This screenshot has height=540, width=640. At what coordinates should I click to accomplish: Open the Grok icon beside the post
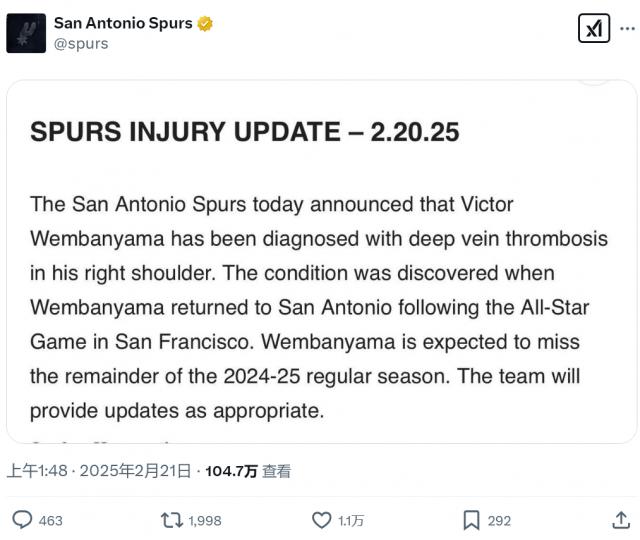tap(594, 29)
